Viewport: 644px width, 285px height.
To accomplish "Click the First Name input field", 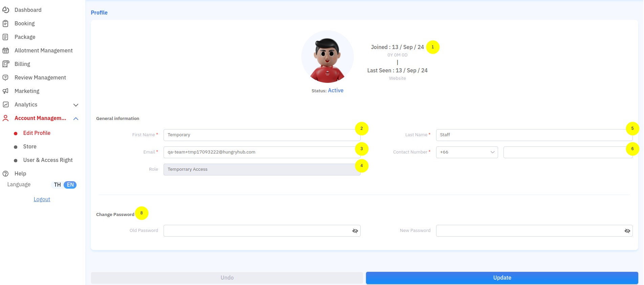I will coord(259,135).
